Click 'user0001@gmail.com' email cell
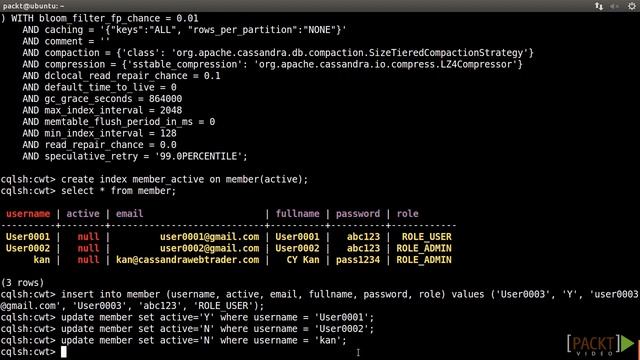Viewport: 640px width, 360px height. point(209,237)
